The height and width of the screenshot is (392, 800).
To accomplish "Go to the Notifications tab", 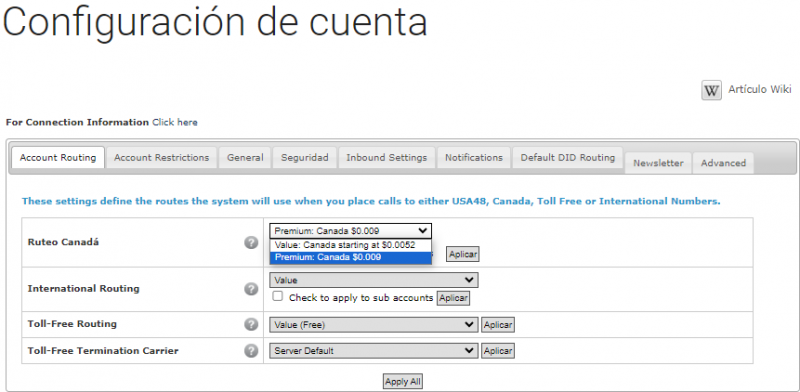I will 474,158.
